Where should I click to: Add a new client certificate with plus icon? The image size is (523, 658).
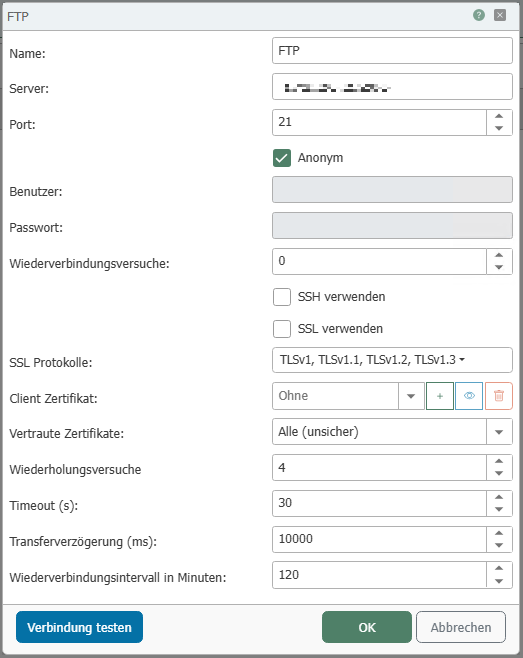coord(439,396)
